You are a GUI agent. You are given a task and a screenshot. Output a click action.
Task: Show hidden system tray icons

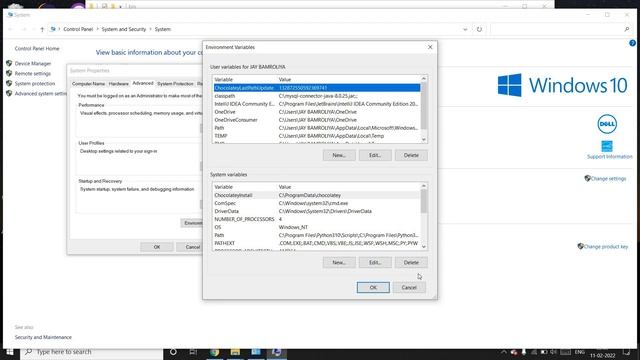504,352
